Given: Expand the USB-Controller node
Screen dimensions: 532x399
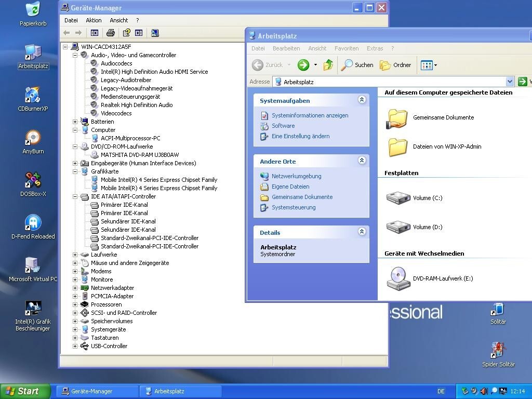Looking at the screenshot, I should point(75,346).
